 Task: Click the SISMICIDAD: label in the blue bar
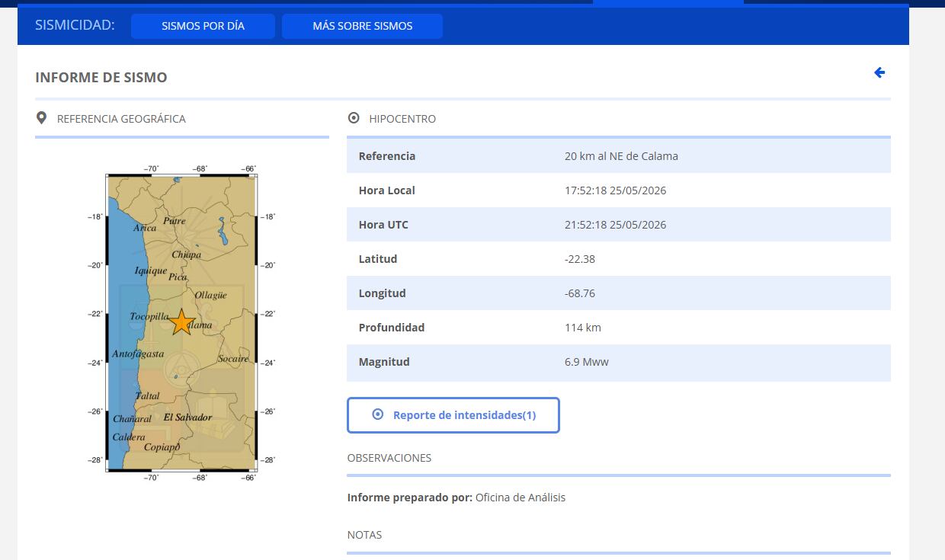75,25
